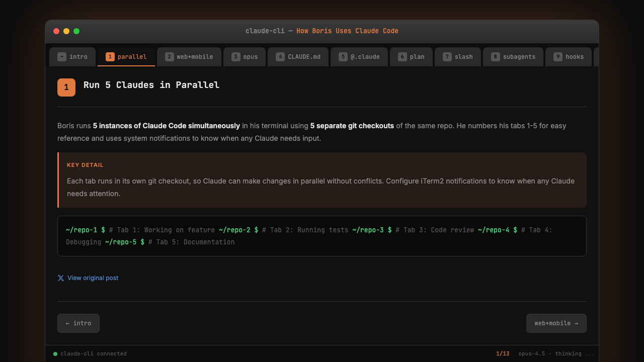The image size is (644, 362).
Task: Click the X logo beside View original post
Action: (x=61, y=278)
